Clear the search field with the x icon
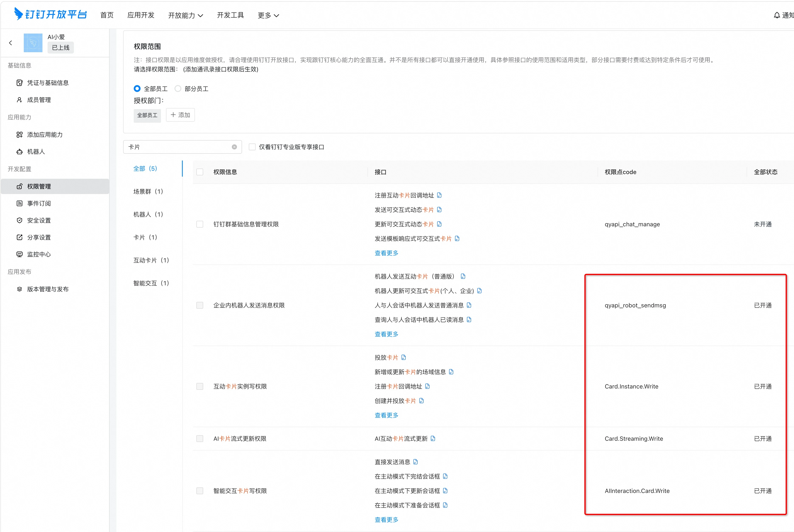794x532 pixels. click(234, 147)
